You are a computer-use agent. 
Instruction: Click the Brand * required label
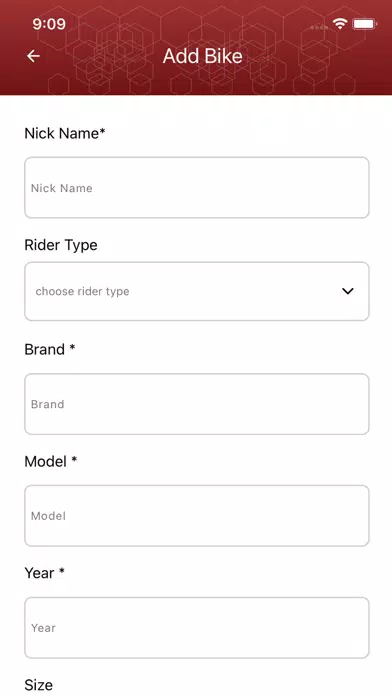pyautogui.click(x=50, y=350)
